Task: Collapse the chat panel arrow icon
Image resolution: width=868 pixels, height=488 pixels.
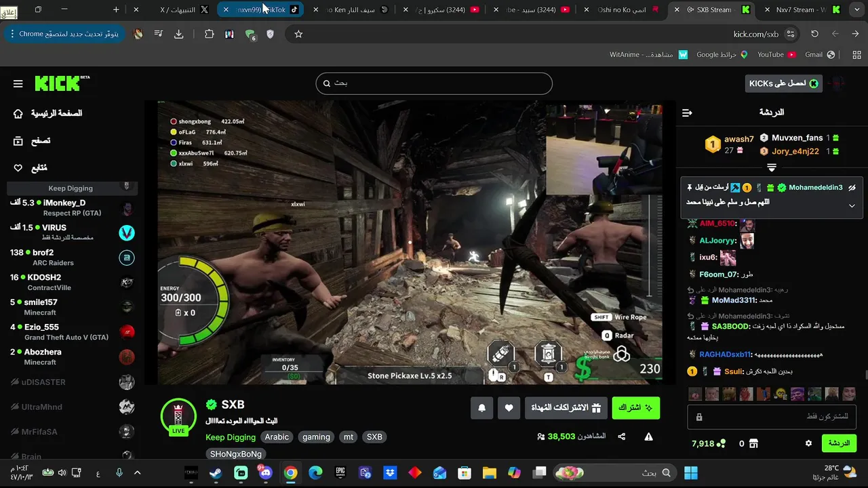Action: tap(687, 113)
